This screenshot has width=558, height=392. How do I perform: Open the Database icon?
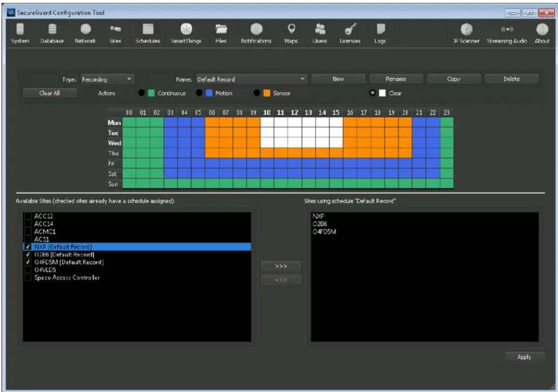click(52, 33)
